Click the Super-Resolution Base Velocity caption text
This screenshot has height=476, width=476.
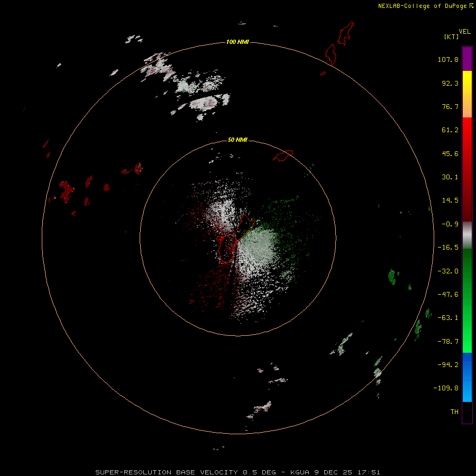point(237,472)
